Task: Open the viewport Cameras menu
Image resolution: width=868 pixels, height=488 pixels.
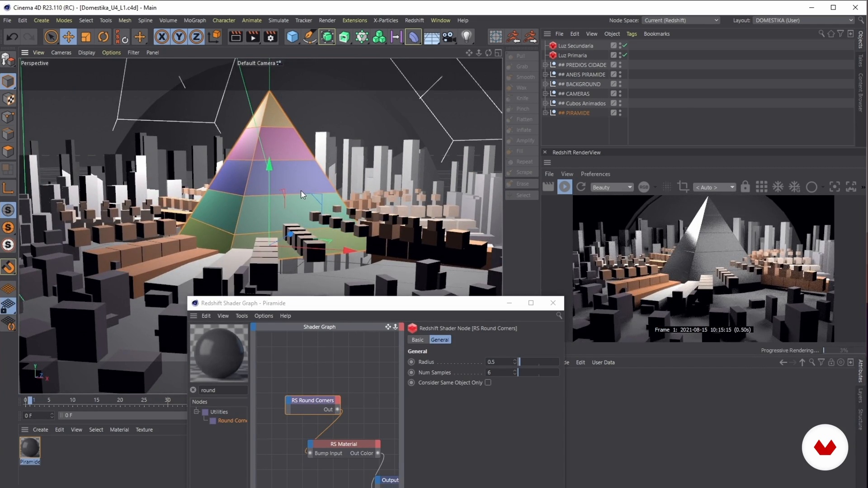Action: point(61,52)
